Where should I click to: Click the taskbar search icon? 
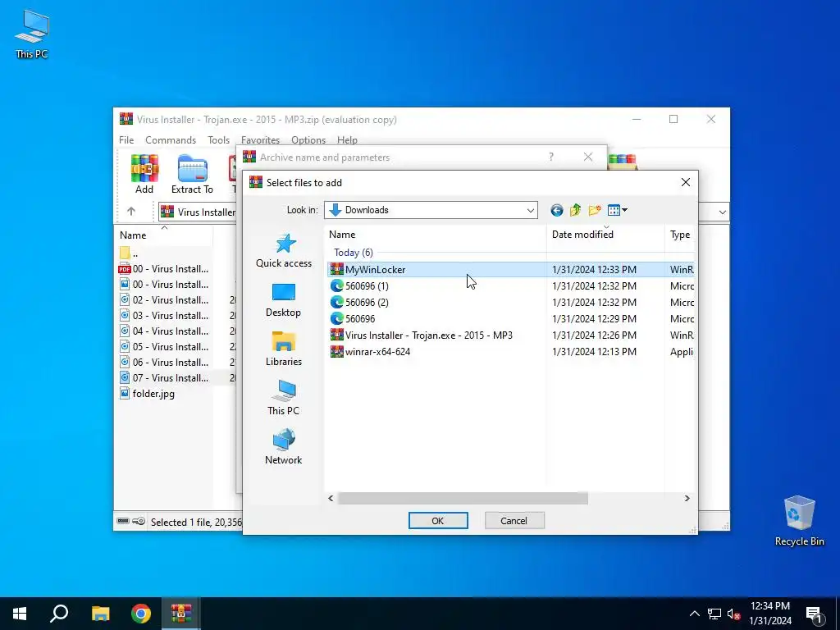tap(59, 614)
